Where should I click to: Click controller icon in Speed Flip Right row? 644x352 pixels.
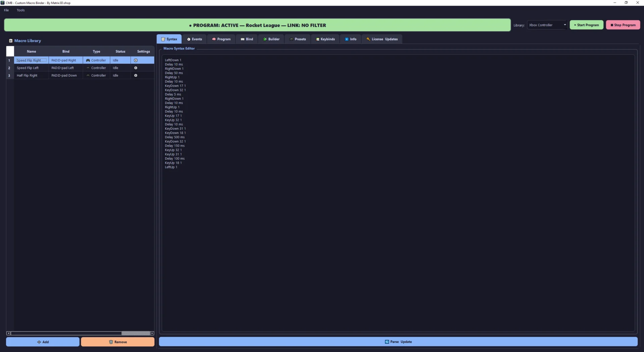click(88, 60)
